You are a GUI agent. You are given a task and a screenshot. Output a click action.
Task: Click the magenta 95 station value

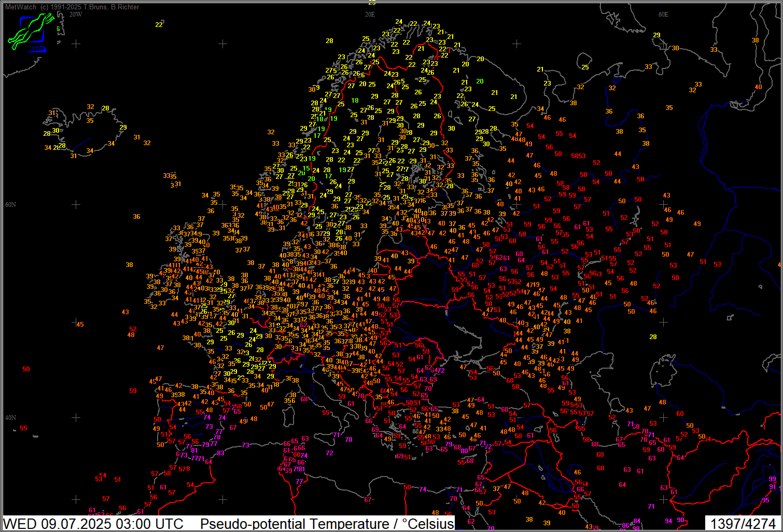(x=766, y=500)
